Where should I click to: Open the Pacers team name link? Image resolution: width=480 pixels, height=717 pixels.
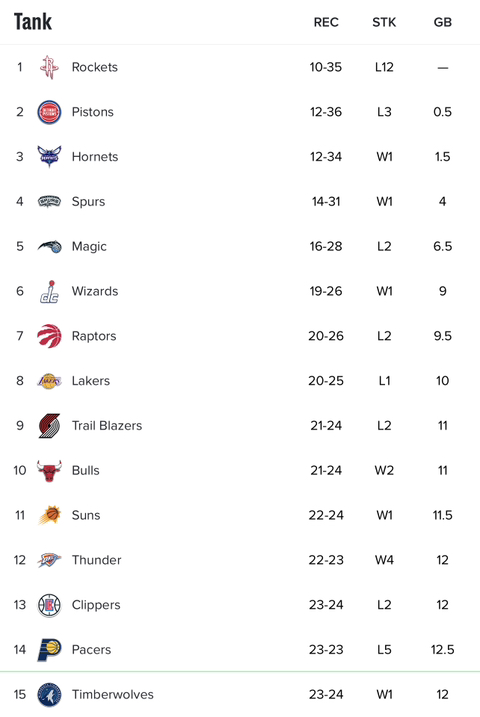(91, 650)
